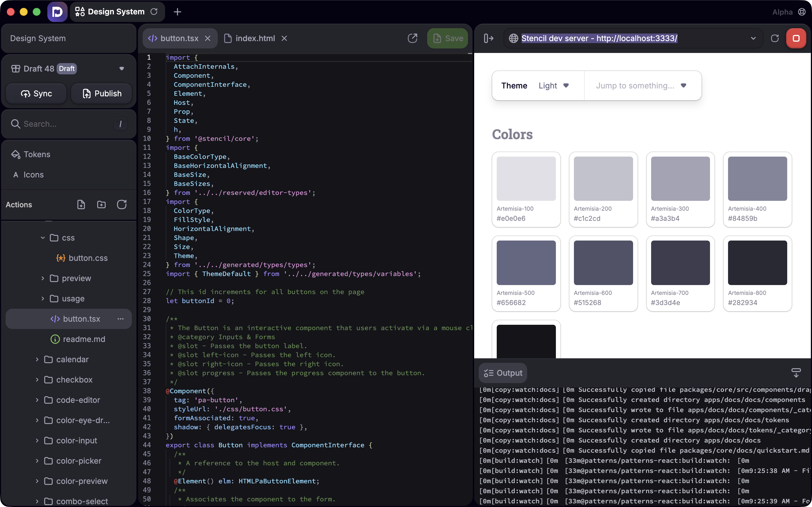
Task: Click the new folder icon in Actions
Action: pos(101,204)
